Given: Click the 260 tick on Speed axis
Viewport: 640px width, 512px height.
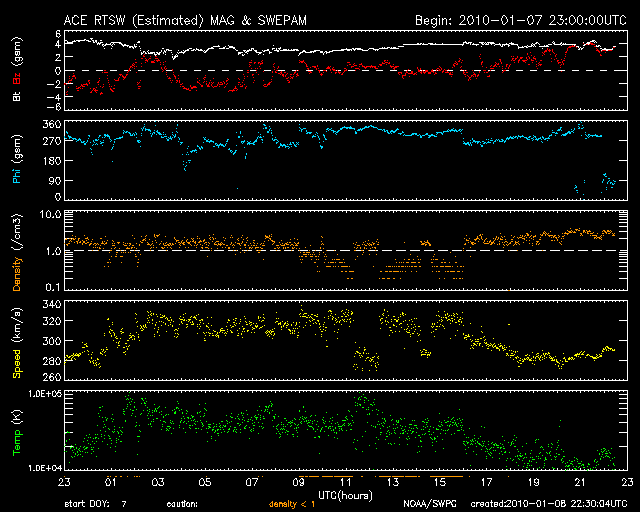Looking at the screenshot, I should pyautogui.click(x=52, y=376).
